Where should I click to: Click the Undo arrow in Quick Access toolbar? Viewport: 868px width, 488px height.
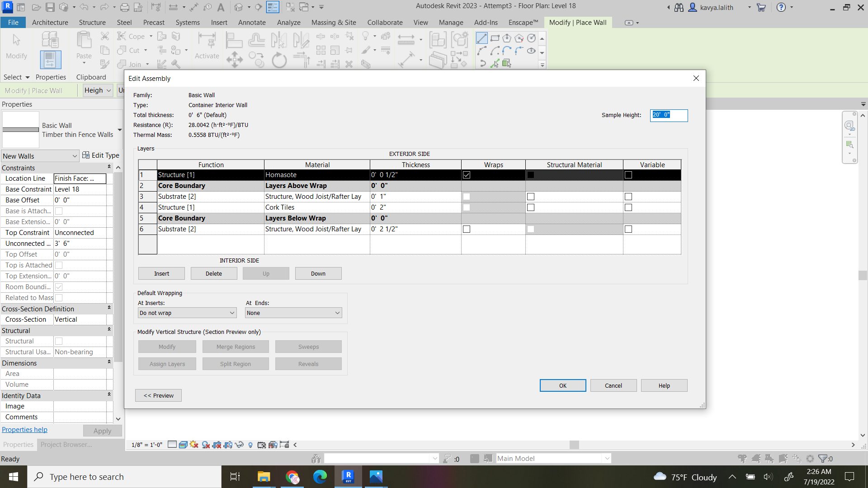point(84,7)
